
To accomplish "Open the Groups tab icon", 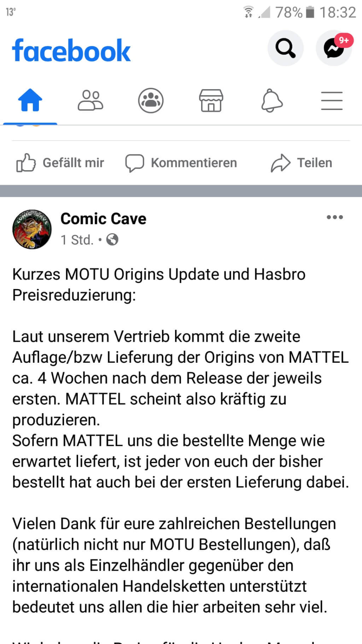I will (151, 100).
